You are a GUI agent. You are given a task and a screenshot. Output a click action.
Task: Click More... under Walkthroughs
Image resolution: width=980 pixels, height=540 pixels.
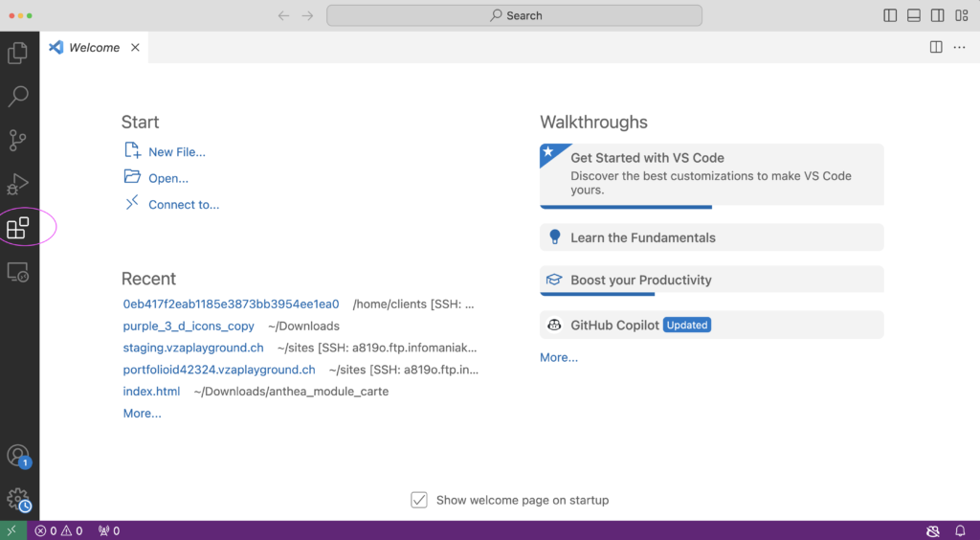(559, 357)
